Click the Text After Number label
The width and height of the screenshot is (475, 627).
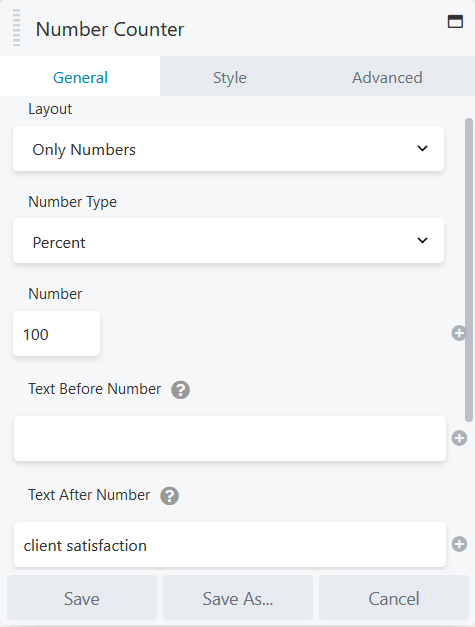[x=89, y=495]
